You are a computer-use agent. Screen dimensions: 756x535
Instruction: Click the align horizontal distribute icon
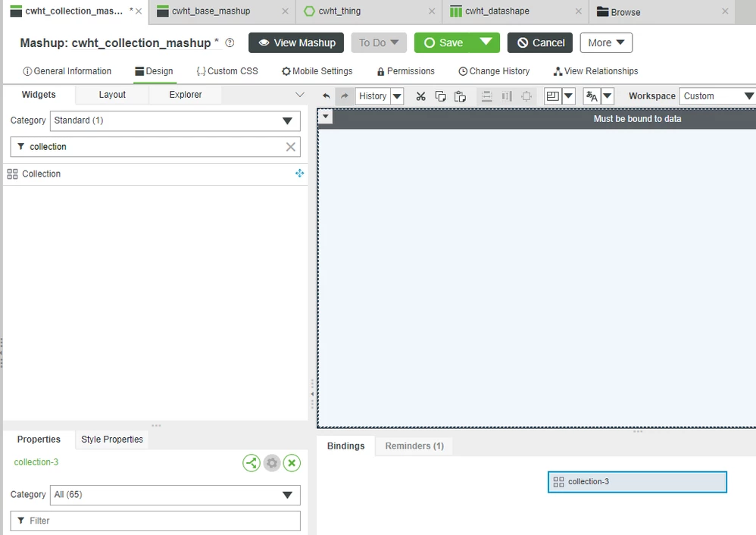pos(506,96)
